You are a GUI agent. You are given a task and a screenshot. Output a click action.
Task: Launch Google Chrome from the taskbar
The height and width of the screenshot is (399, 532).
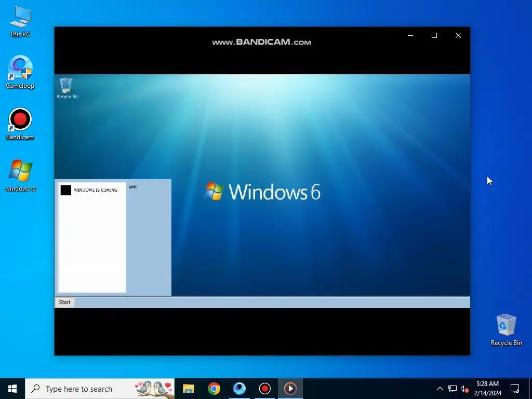[214, 389]
